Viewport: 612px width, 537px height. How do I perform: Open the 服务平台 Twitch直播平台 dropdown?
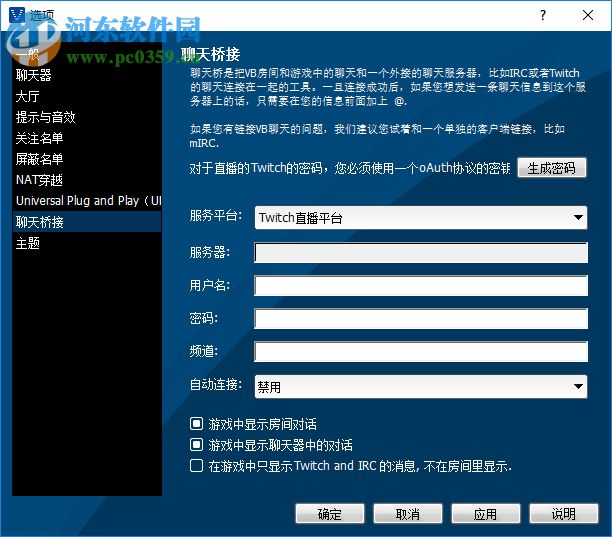coord(420,218)
